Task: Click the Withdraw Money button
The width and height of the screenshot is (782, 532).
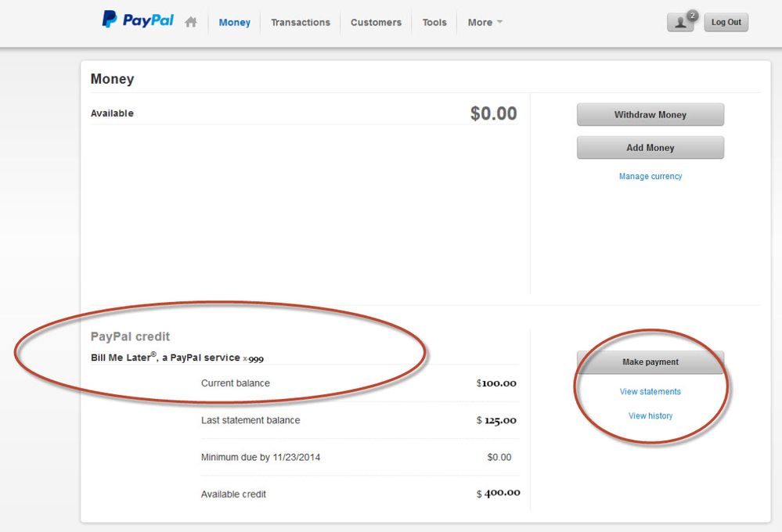Action: (650, 115)
